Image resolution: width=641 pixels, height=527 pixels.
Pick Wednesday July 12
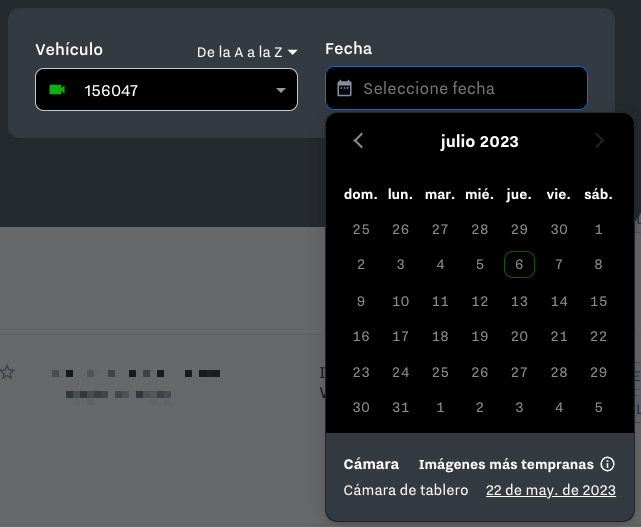[480, 301]
